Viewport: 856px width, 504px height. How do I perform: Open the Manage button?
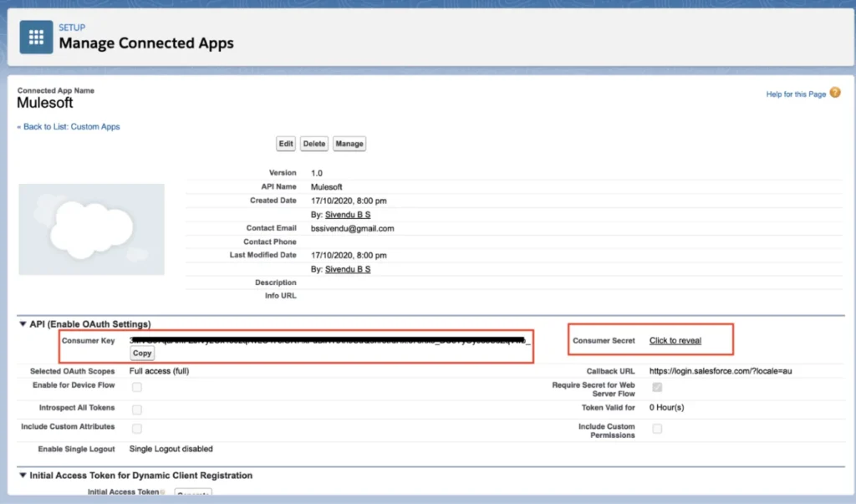pos(349,144)
